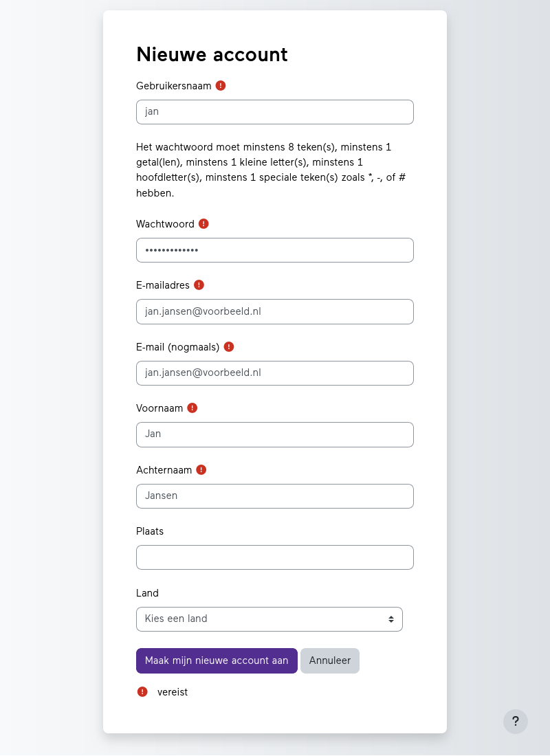The height and width of the screenshot is (756, 550).
Task: Click the E-mail (nogmaals) confirmation field
Action: [275, 373]
